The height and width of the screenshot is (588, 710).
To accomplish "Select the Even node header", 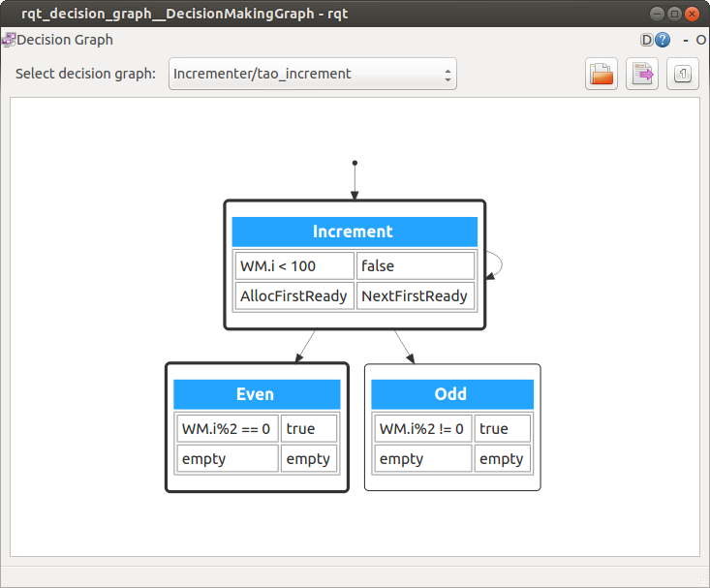I will [x=256, y=394].
